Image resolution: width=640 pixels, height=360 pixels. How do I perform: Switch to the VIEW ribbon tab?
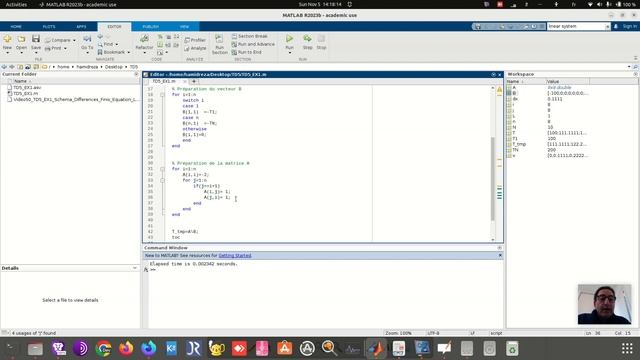tap(184, 27)
